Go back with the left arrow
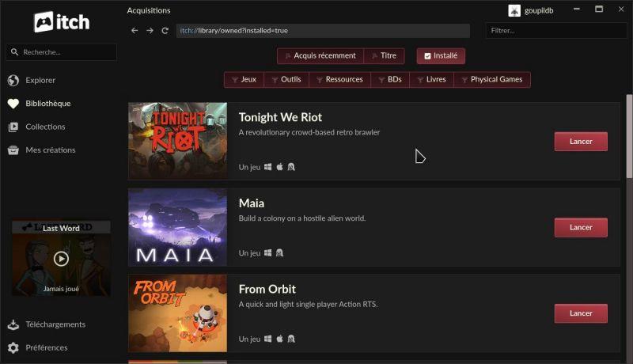 [135, 31]
